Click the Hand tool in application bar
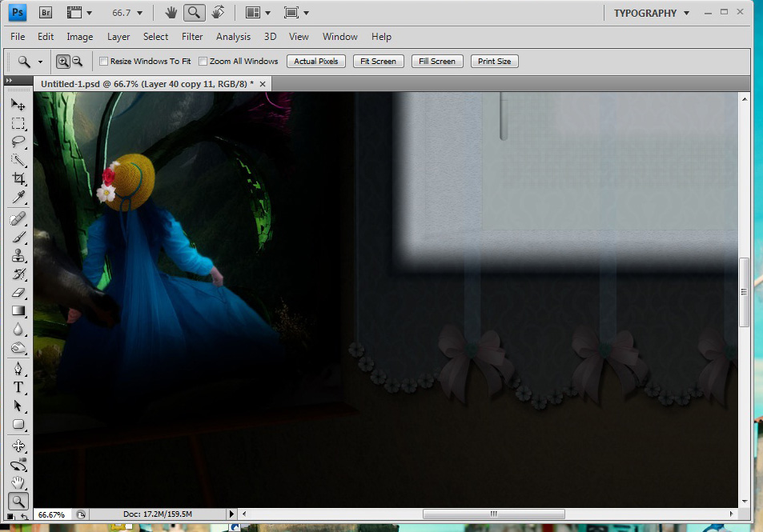The width and height of the screenshot is (763, 532). coord(171,13)
